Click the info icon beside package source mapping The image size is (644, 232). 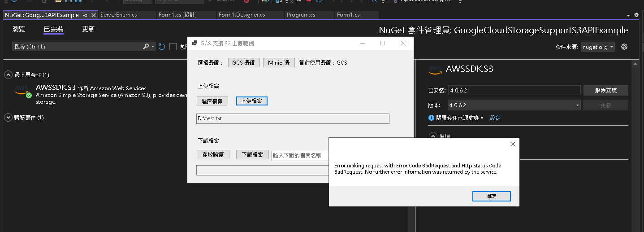pos(432,118)
